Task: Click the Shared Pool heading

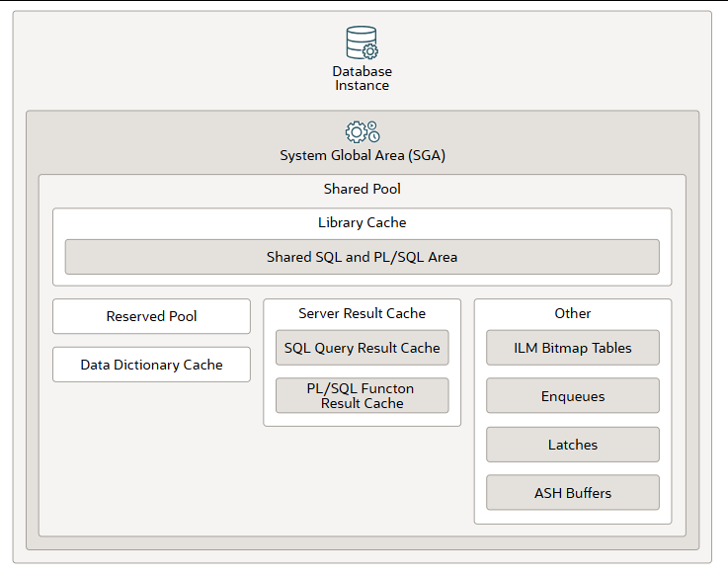Action: click(363, 189)
